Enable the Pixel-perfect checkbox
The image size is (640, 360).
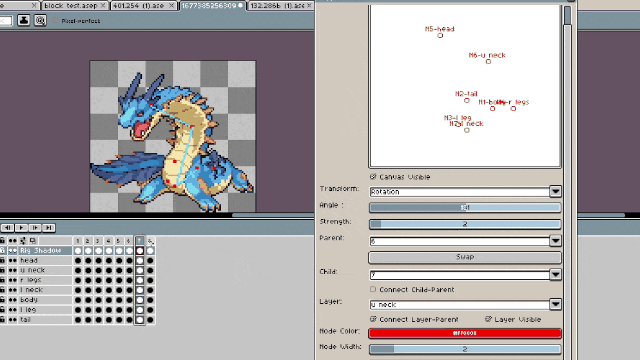click(56, 20)
